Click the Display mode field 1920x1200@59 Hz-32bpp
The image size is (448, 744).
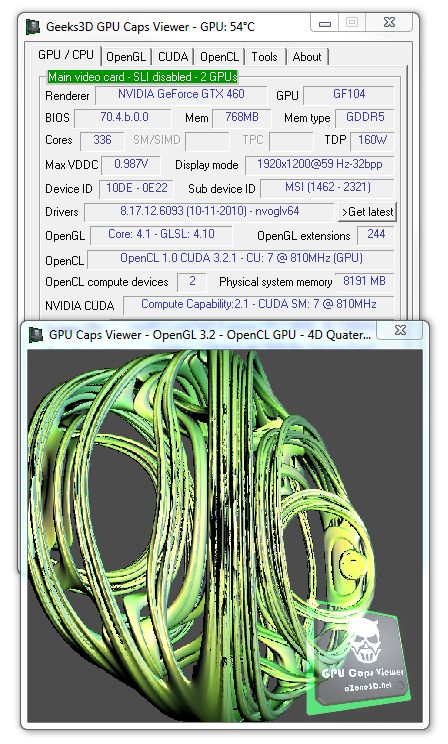coord(320,165)
